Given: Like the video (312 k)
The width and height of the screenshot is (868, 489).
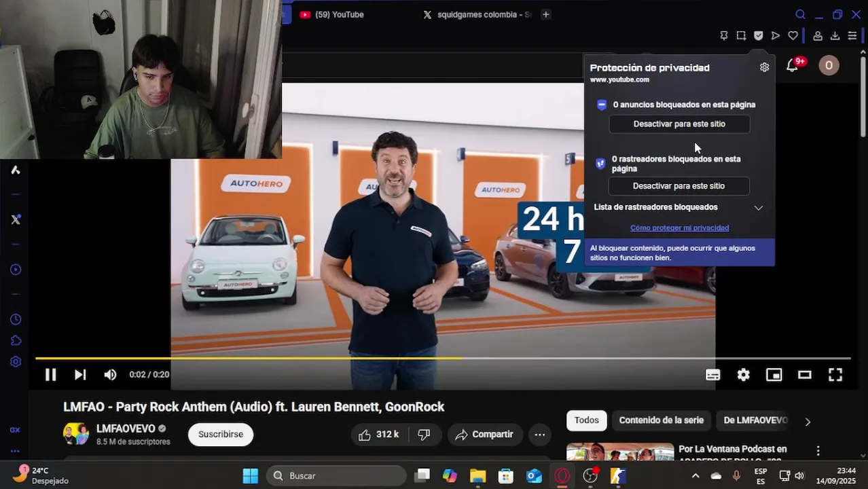Looking at the screenshot, I should (378, 435).
